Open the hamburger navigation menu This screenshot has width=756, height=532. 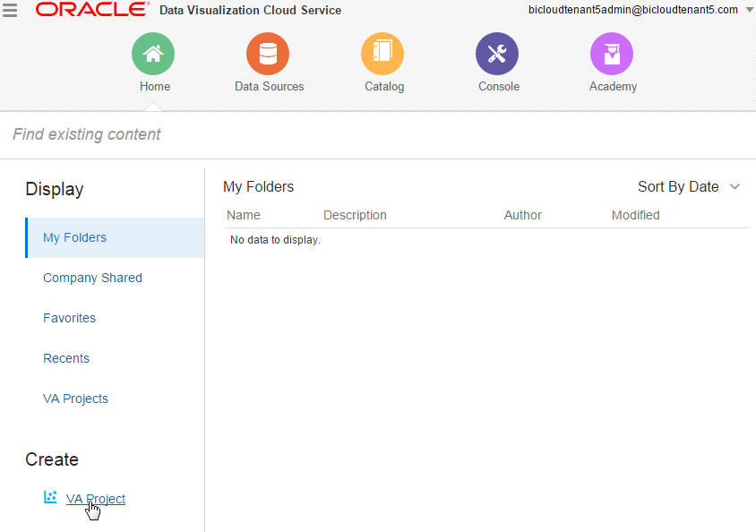tap(10, 10)
